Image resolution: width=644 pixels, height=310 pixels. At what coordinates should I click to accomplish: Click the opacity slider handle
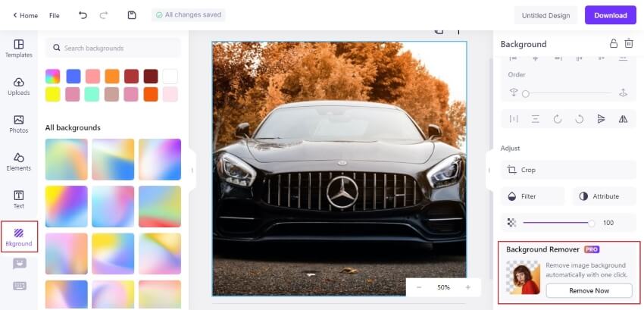tap(592, 223)
